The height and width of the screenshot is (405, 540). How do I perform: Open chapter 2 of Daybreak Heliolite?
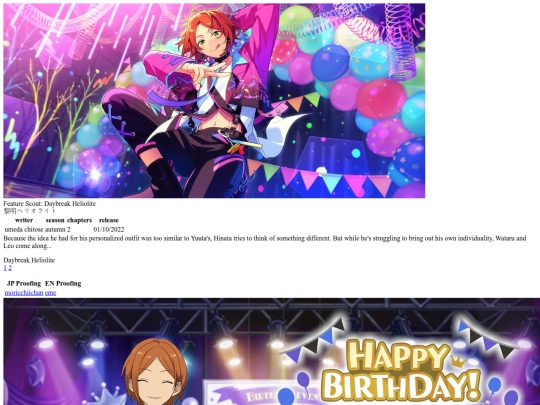click(10, 268)
